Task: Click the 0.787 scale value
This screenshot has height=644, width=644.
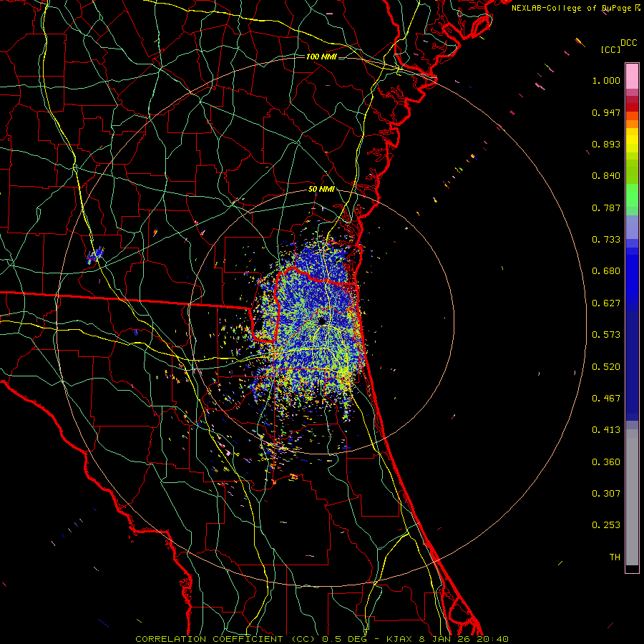Action: (x=606, y=208)
